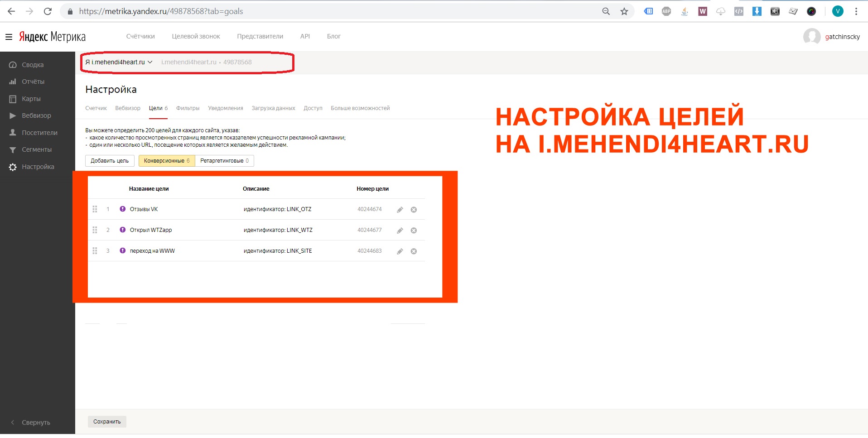Viewport: 868px width, 438px height.
Task: Click the purple status icon of Отзывы VK
Action: (x=122, y=209)
